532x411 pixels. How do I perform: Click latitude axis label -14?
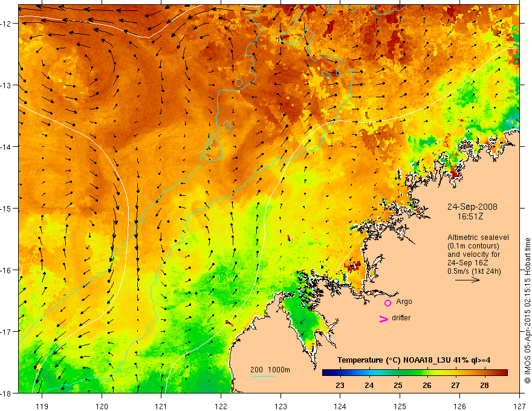(x=7, y=146)
